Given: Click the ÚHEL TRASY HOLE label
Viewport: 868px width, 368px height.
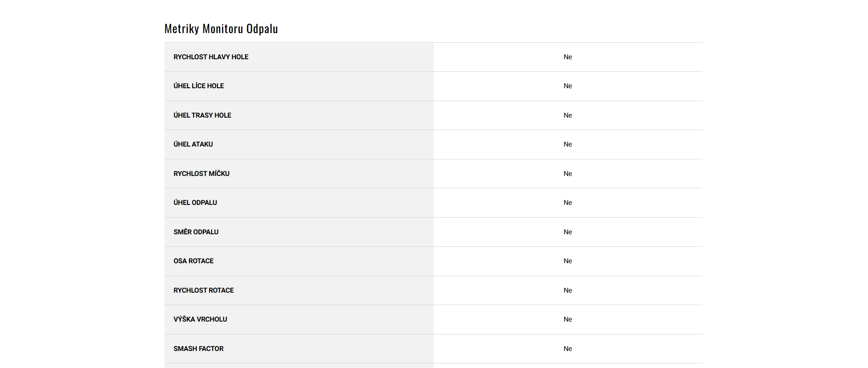Looking at the screenshot, I should (202, 115).
